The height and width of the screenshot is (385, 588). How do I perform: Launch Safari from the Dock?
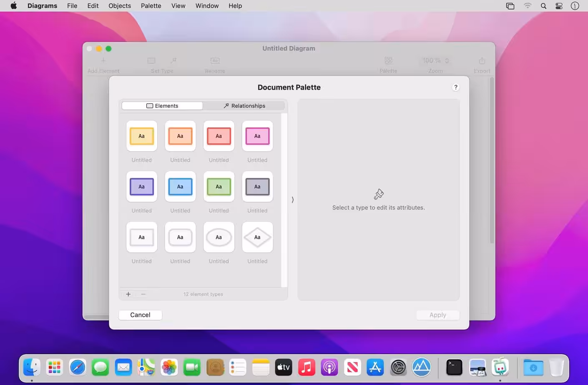click(x=78, y=367)
